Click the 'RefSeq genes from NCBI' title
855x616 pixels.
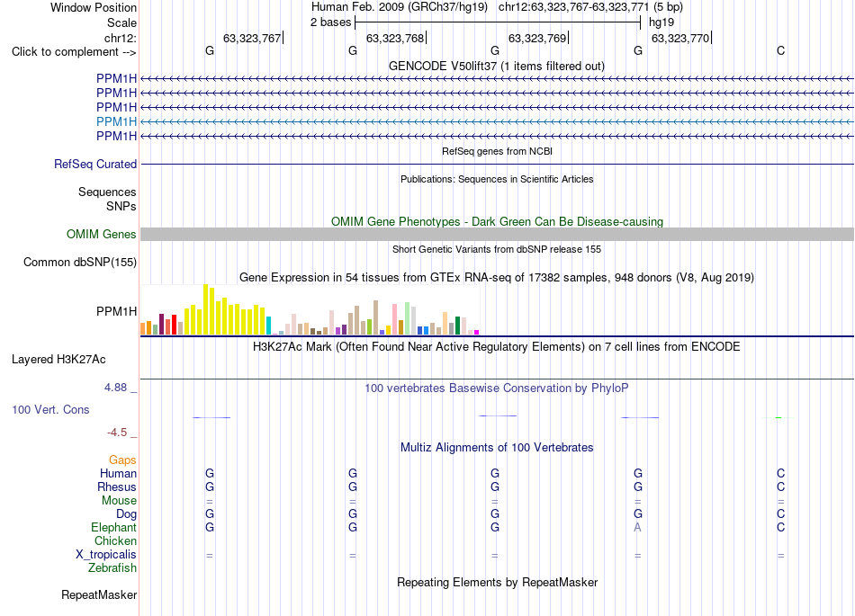tap(498, 151)
